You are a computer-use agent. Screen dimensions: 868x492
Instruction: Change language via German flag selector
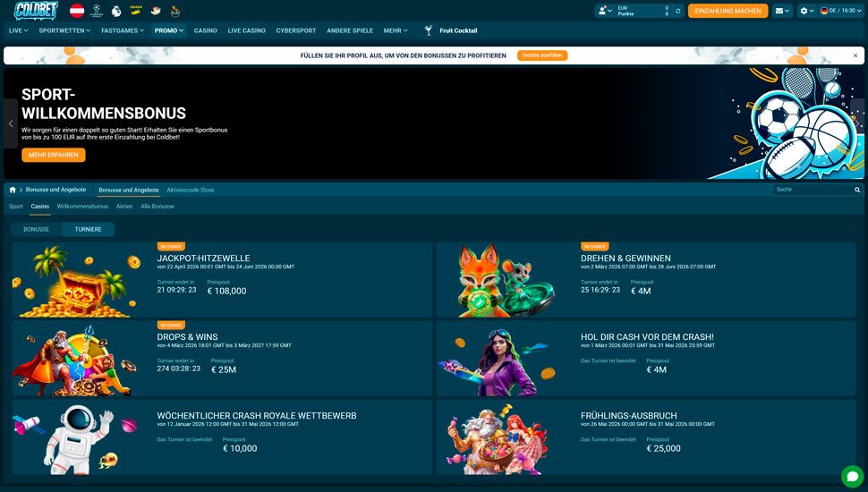point(841,11)
